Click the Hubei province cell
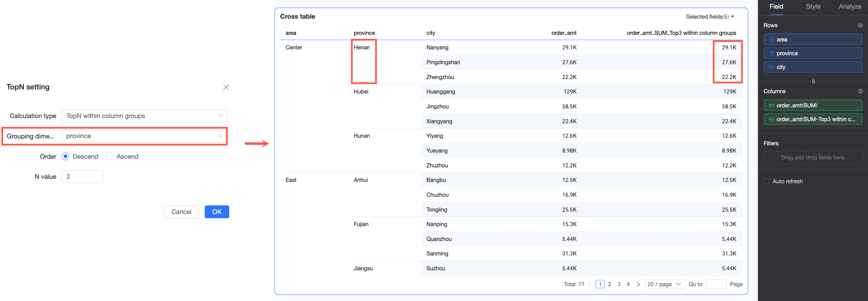Image resolution: width=868 pixels, height=301 pixels. tap(361, 91)
